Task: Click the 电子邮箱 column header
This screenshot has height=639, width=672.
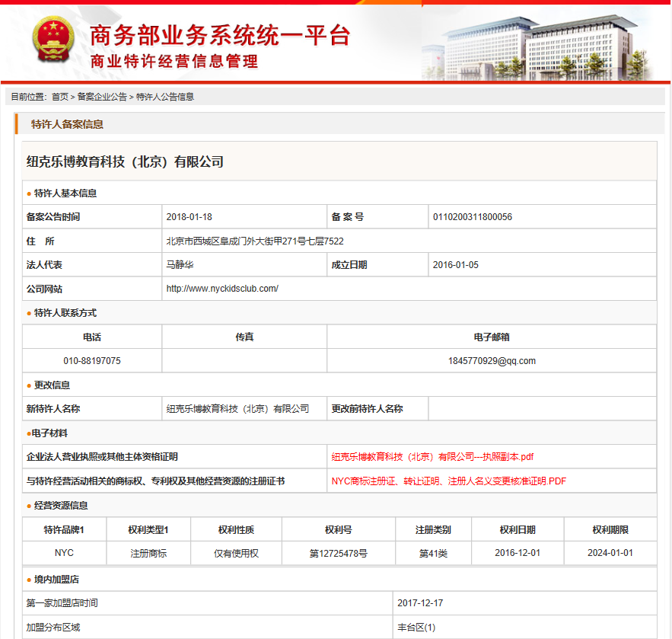Action: click(492, 337)
